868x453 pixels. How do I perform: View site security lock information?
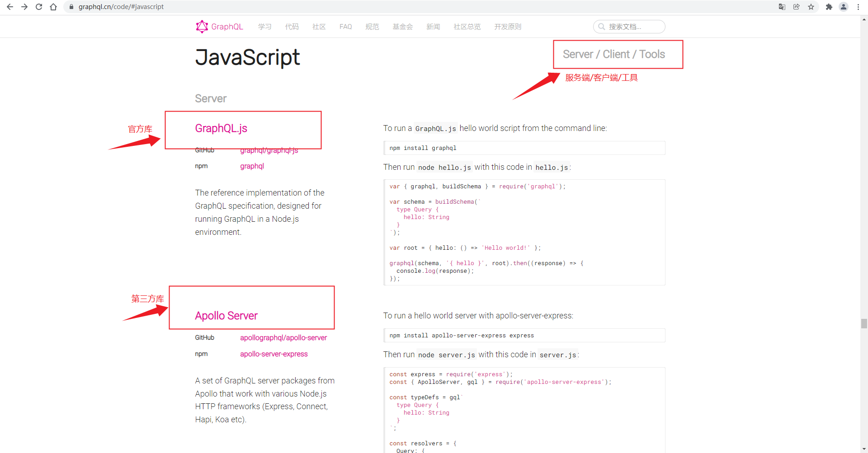71,7
